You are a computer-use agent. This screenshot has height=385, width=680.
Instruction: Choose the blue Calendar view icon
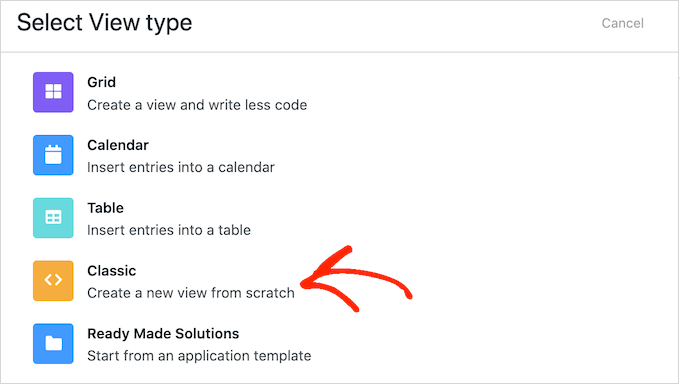coord(53,155)
